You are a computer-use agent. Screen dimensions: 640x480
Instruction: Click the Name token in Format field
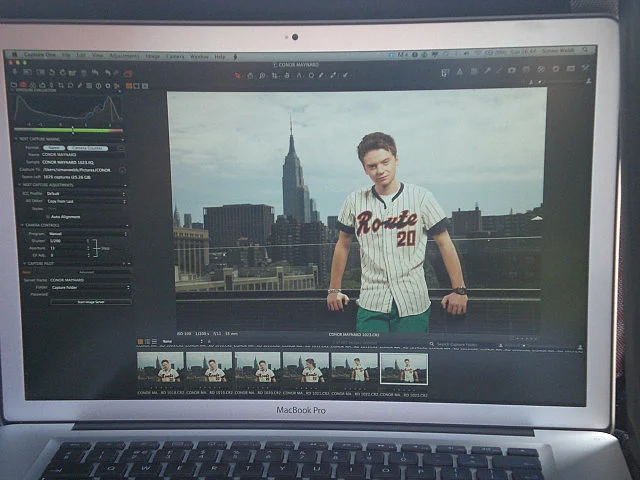53,148
